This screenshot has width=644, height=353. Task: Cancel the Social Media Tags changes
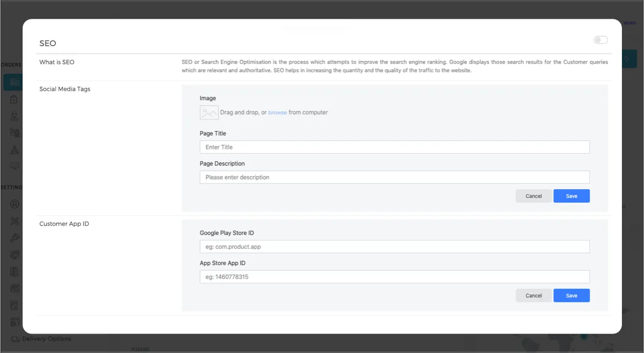point(533,196)
